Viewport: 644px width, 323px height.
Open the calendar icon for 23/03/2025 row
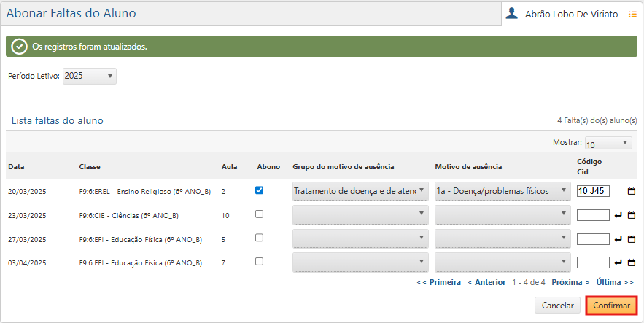(x=632, y=215)
